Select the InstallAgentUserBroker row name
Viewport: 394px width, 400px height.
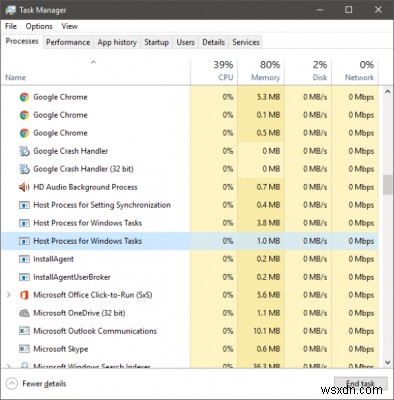coord(72,277)
